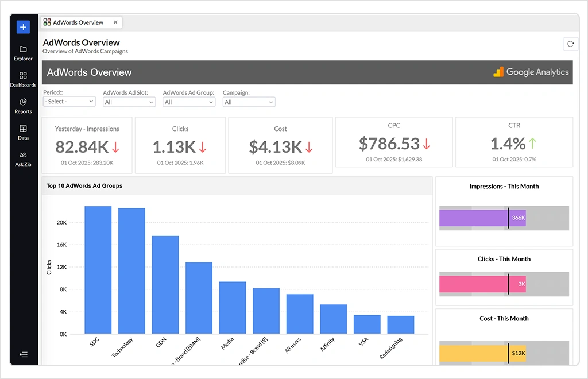Open the Data table icon
Screen dimensions: 588x379
(x=23, y=129)
